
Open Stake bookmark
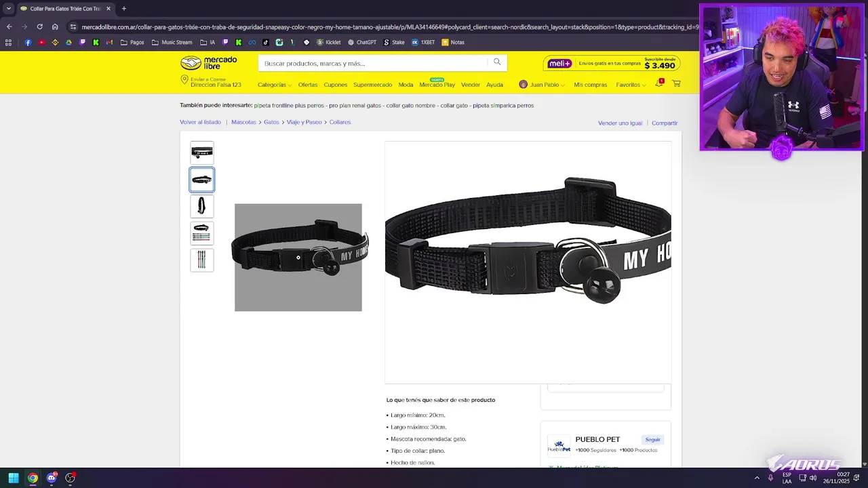pos(393,42)
